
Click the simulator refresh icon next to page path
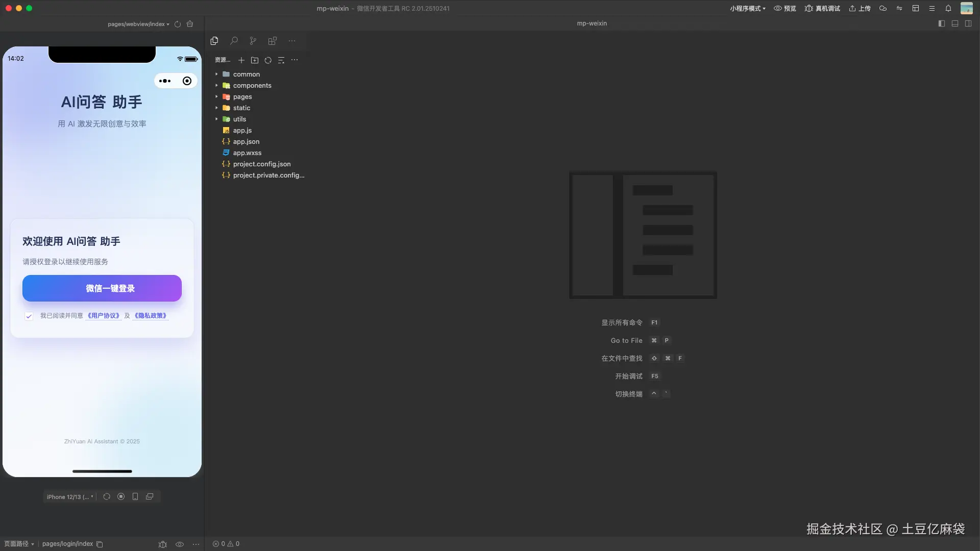click(x=178, y=24)
